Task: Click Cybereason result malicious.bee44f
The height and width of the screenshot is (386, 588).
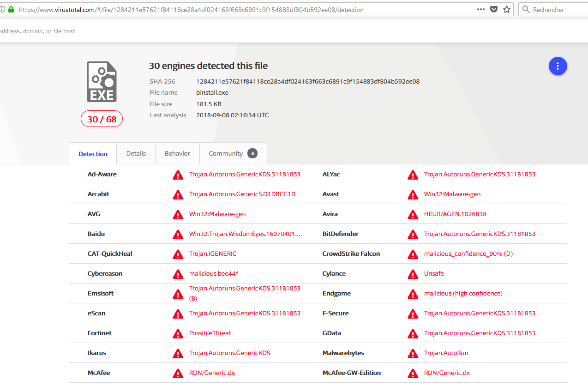Action: click(x=214, y=273)
